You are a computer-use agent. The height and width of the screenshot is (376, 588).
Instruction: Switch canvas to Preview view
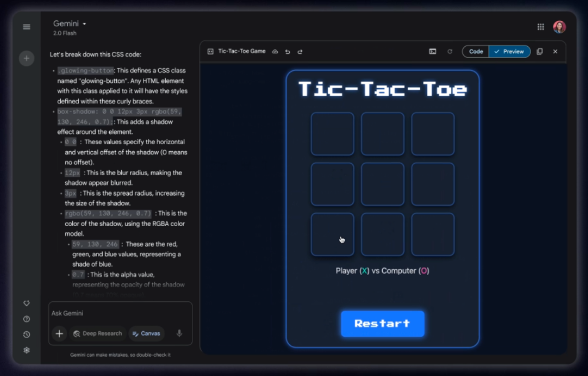point(510,51)
